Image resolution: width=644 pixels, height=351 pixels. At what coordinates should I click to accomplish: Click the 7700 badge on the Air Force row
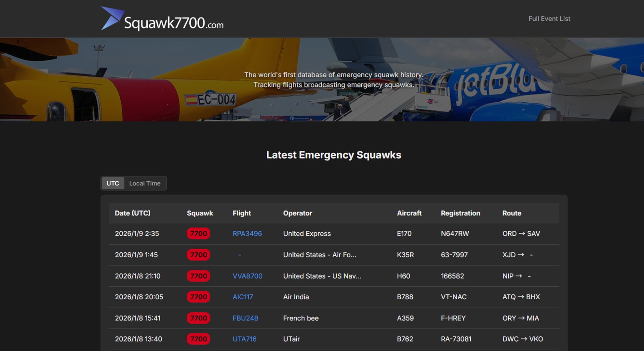pos(198,255)
